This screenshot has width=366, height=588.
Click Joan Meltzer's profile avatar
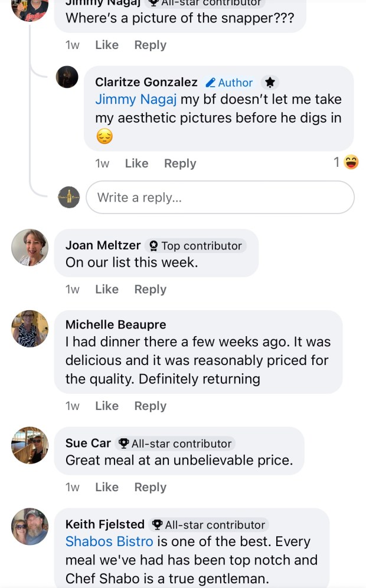click(x=30, y=247)
